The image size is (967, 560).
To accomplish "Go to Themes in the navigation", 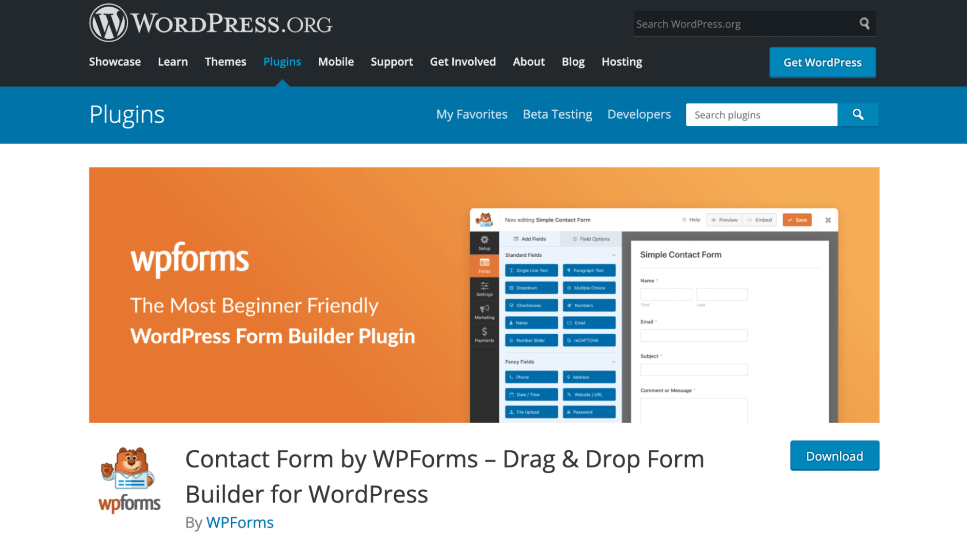I will click(225, 61).
